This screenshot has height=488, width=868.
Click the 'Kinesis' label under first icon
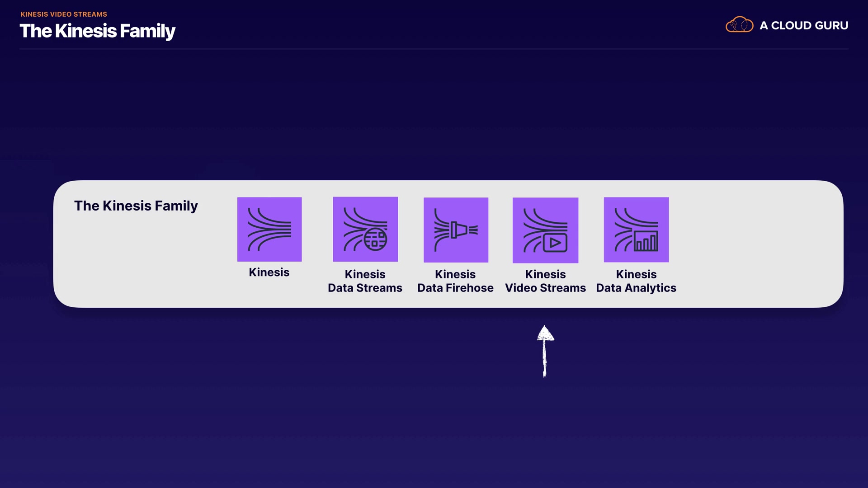click(269, 272)
